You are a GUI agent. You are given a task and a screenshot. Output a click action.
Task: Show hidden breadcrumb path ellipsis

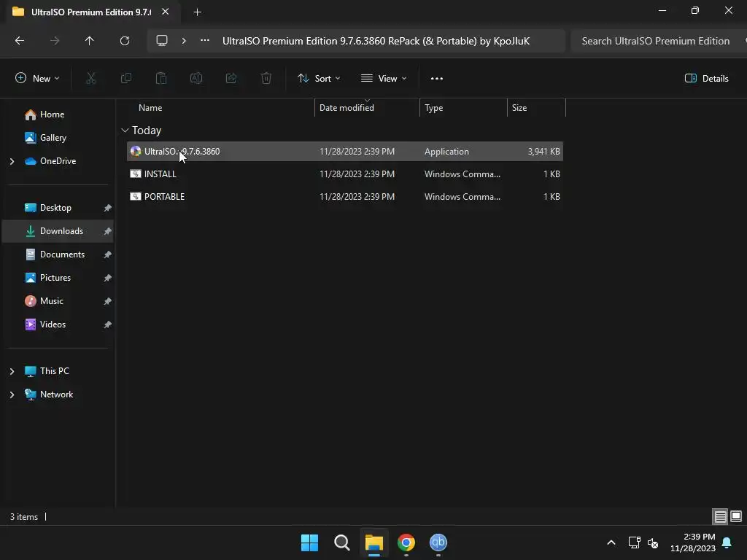pos(205,41)
